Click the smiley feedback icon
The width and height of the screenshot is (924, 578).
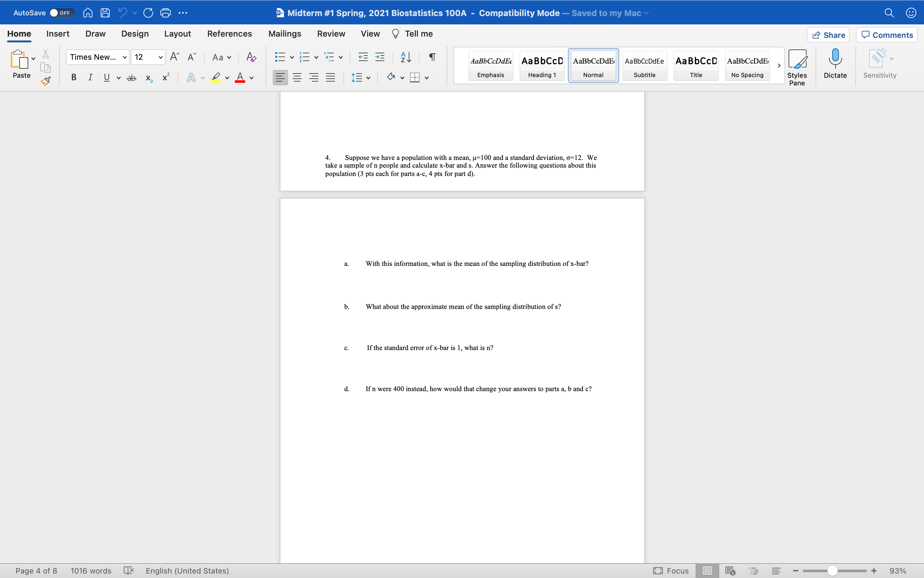pyautogui.click(x=911, y=13)
